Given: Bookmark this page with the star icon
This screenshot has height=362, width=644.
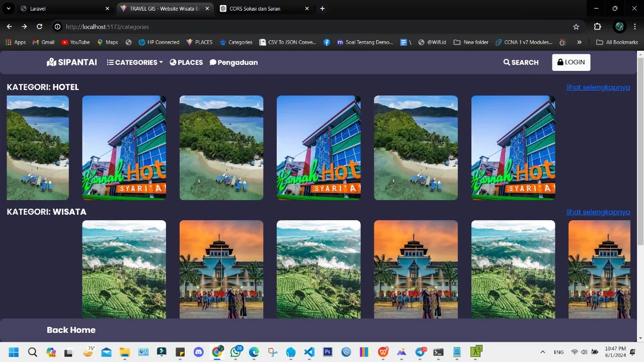Looking at the screenshot, I should (x=576, y=27).
